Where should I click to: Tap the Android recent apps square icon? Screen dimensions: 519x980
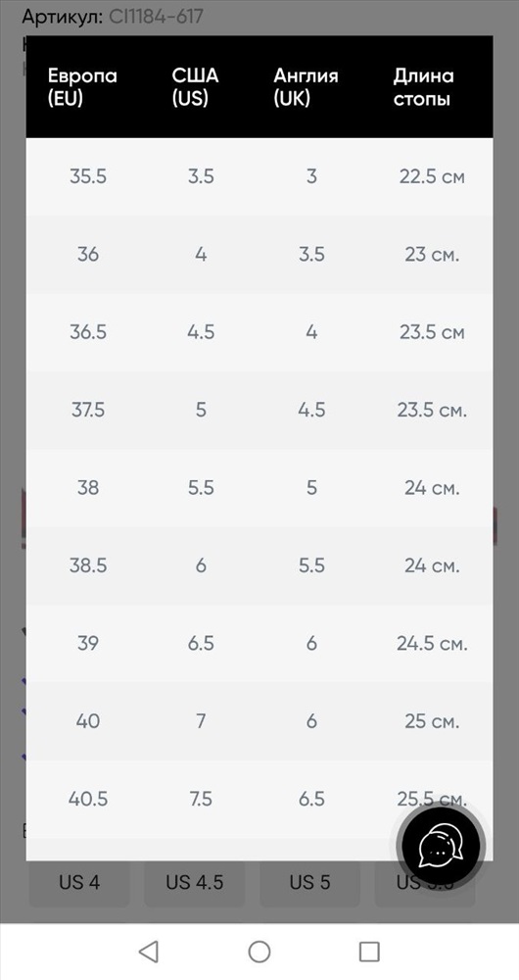point(369,952)
